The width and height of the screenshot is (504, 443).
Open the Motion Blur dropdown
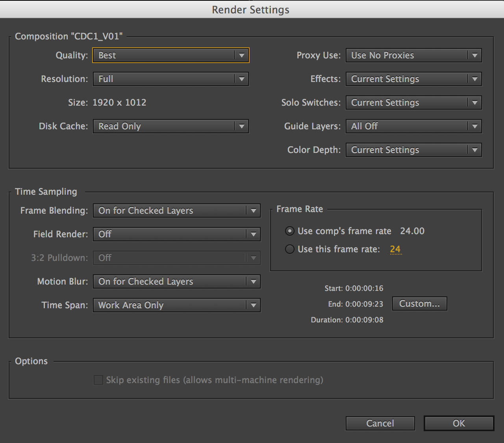(176, 281)
